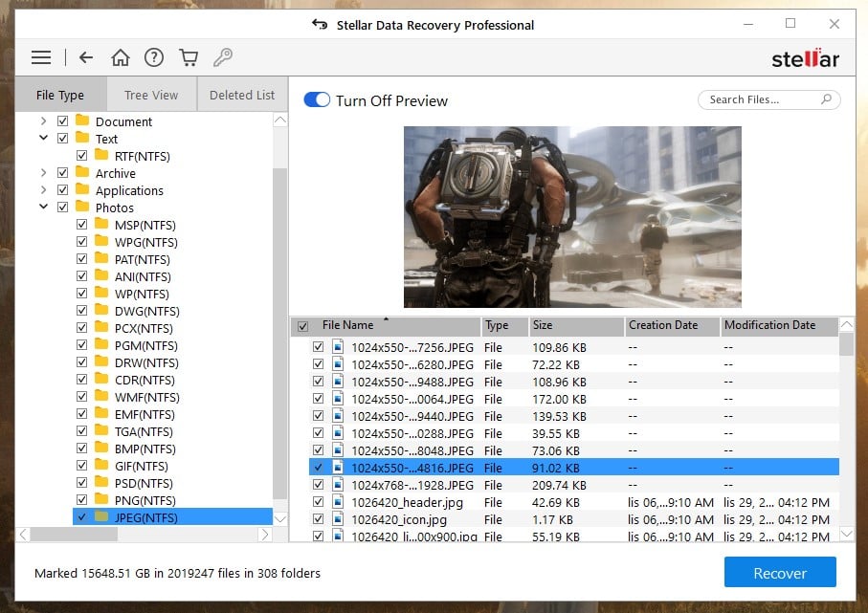Select the TGA(NTFS) tree item

(x=144, y=431)
